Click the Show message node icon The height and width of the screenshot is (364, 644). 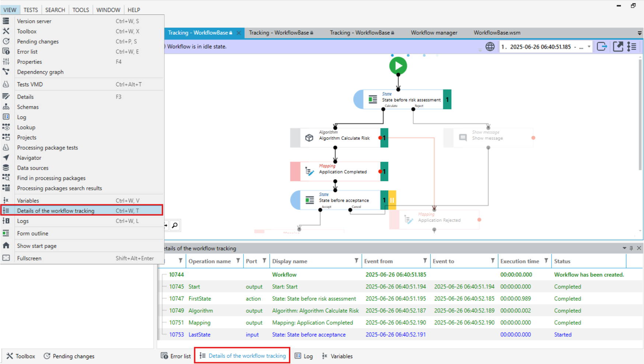click(463, 138)
